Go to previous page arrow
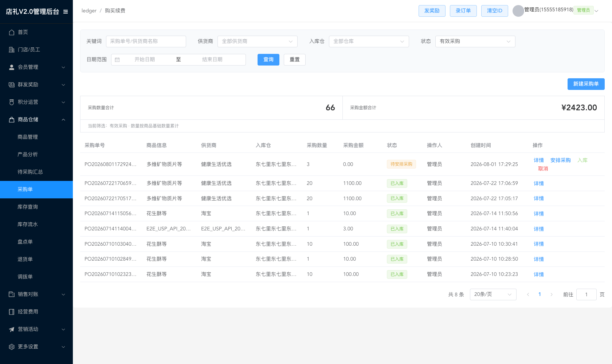 [528, 294]
